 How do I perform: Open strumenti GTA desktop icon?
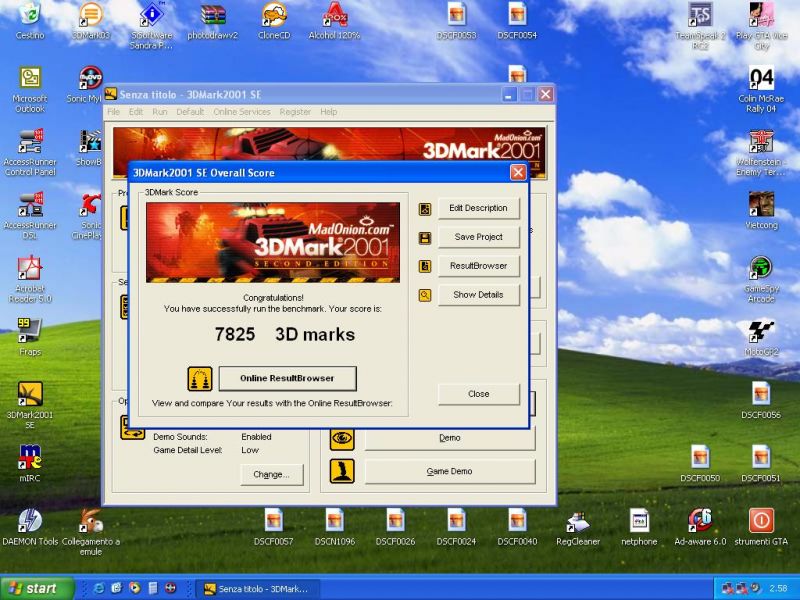point(761,528)
